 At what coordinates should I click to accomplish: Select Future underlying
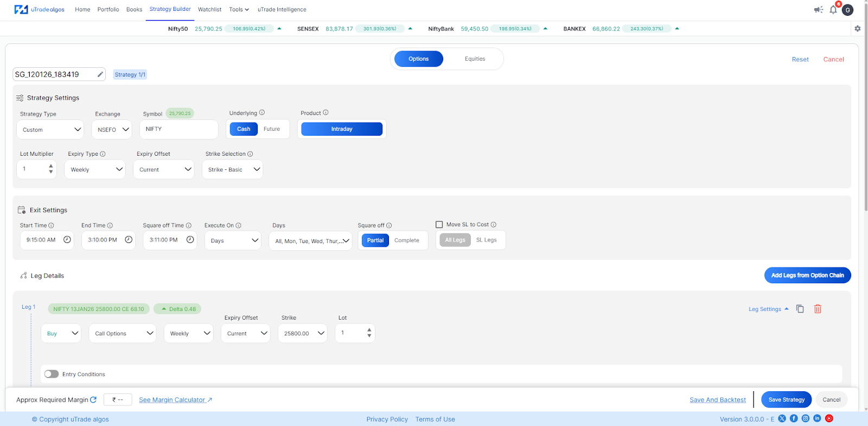(x=272, y=129)
